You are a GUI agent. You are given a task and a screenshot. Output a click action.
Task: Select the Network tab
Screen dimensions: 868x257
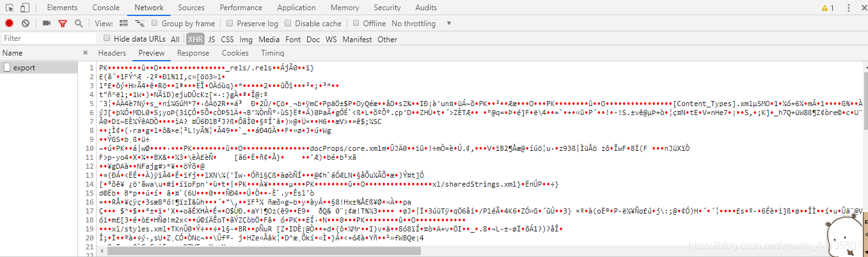149,8
